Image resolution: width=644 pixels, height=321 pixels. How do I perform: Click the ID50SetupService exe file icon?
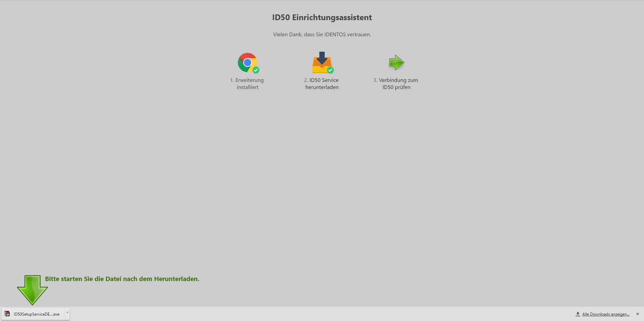coord(7,314)
